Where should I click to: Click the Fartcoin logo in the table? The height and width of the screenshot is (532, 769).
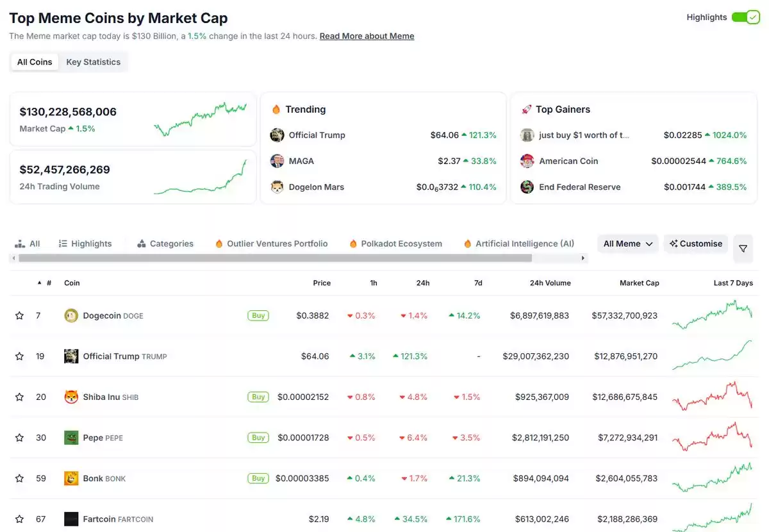tap(71, 519)
